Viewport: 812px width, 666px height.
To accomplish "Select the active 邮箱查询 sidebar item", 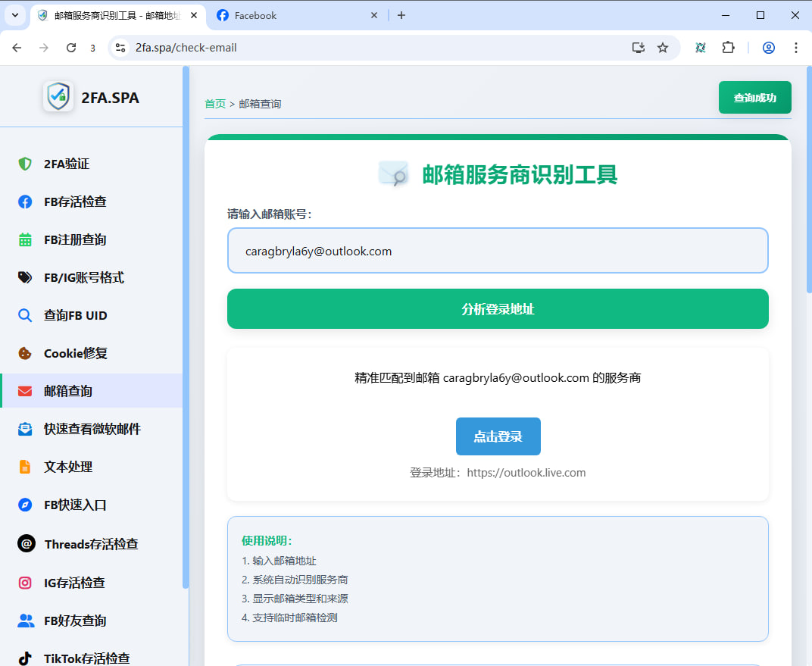I will click(91, 391).
